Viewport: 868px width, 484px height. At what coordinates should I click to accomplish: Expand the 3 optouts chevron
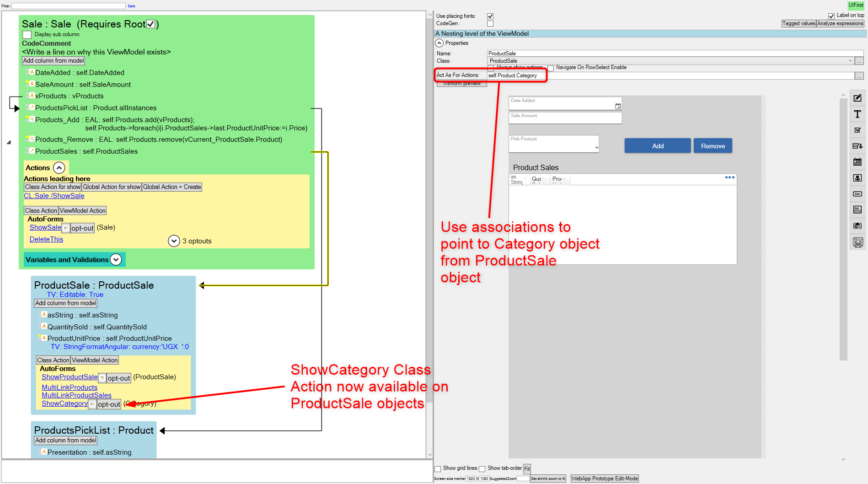click(174, 241)
